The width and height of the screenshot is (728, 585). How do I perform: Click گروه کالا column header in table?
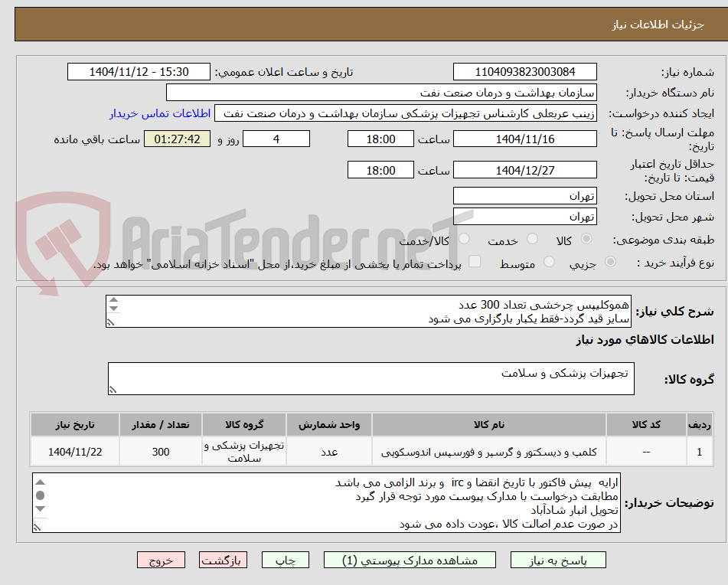click(x=244, y=424)
